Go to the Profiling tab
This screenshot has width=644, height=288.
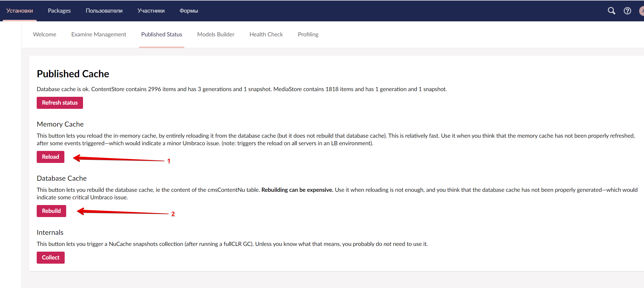click(x=308, y=34)
